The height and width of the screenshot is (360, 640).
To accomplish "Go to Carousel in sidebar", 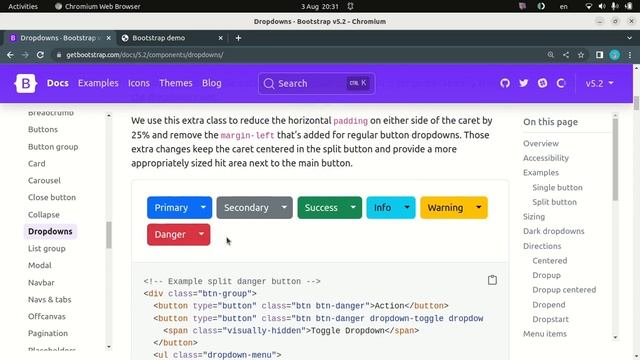I will [44, 180].
